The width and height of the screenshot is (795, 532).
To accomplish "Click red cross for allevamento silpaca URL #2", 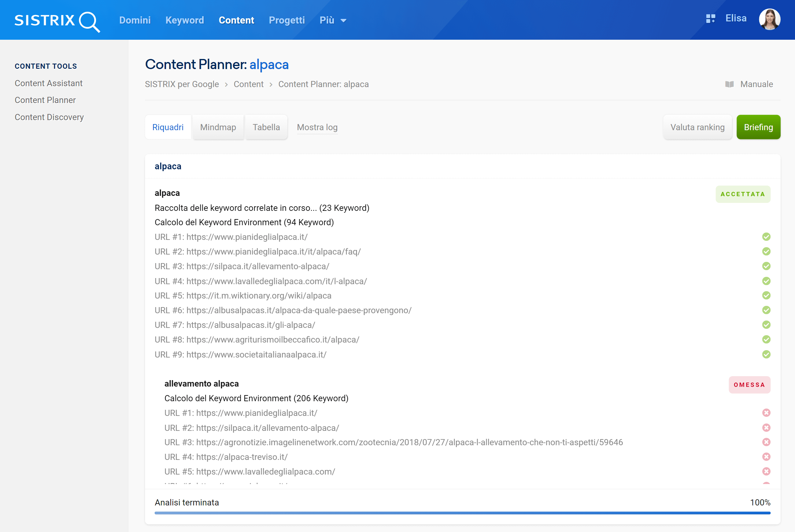I will click(766, 428).
